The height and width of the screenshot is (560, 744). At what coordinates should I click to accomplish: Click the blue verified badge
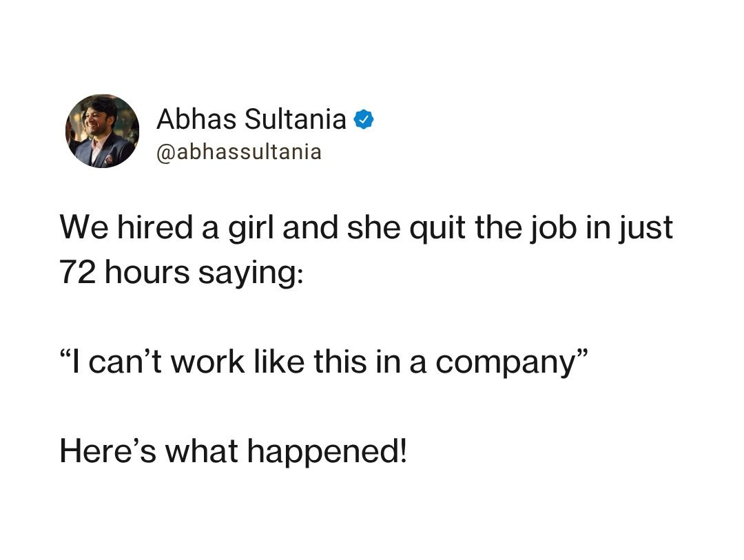[x=364, y=120]
